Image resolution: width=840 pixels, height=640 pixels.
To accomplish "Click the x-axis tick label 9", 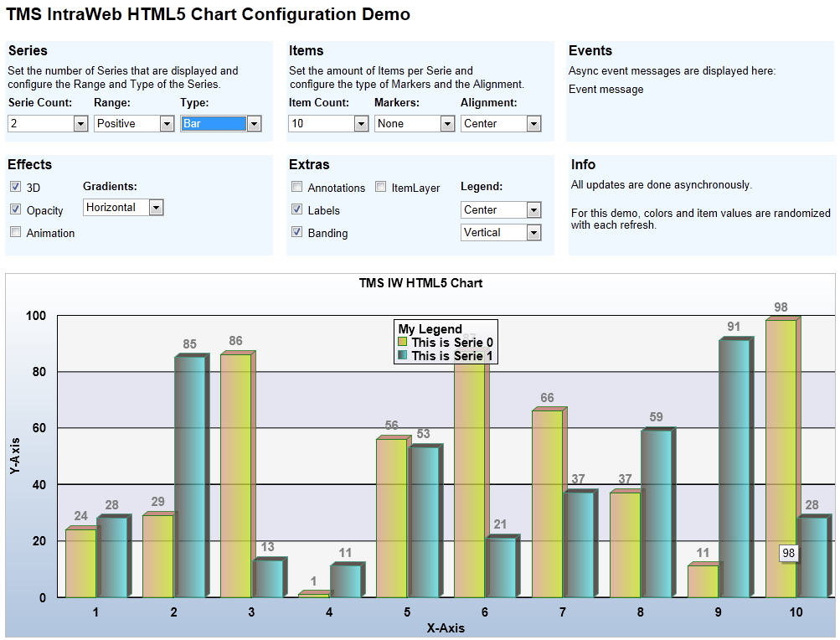I will click(x=718, y=612).
